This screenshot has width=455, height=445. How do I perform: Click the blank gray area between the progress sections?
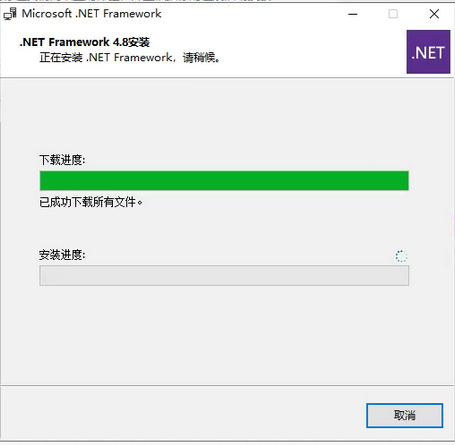pyautogui.click(x=224, y=228)
